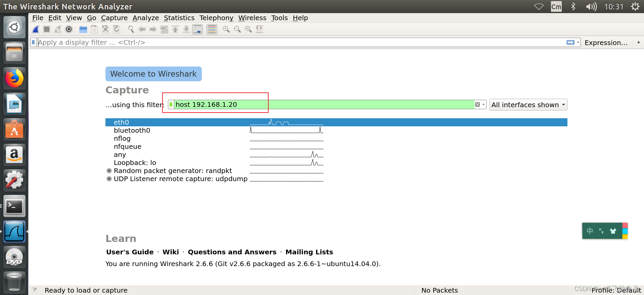Click the zoom in toolbar icon

(226, 30)
